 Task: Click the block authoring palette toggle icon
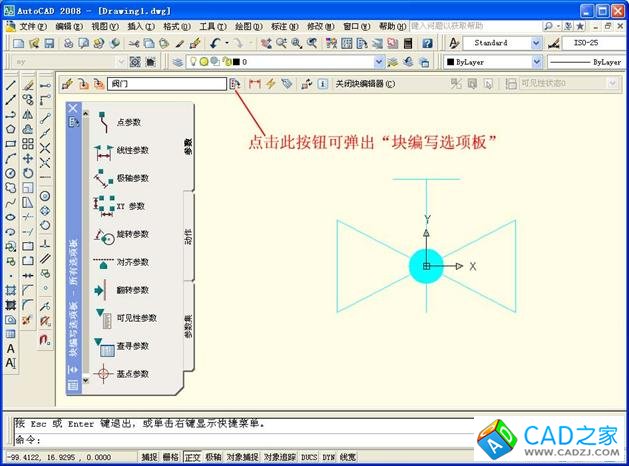pos(235,84)
